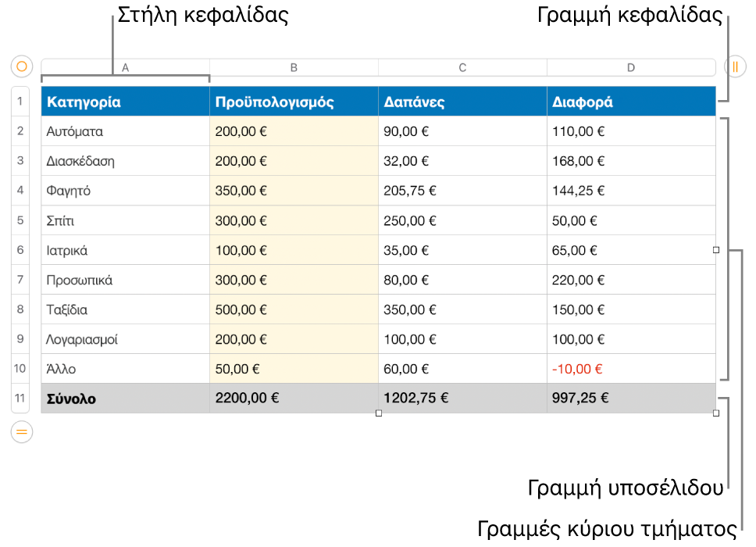The height and width of the screenshot is (547, 756).
Task: Select row 1 number tab
Action: click(20, 102)
